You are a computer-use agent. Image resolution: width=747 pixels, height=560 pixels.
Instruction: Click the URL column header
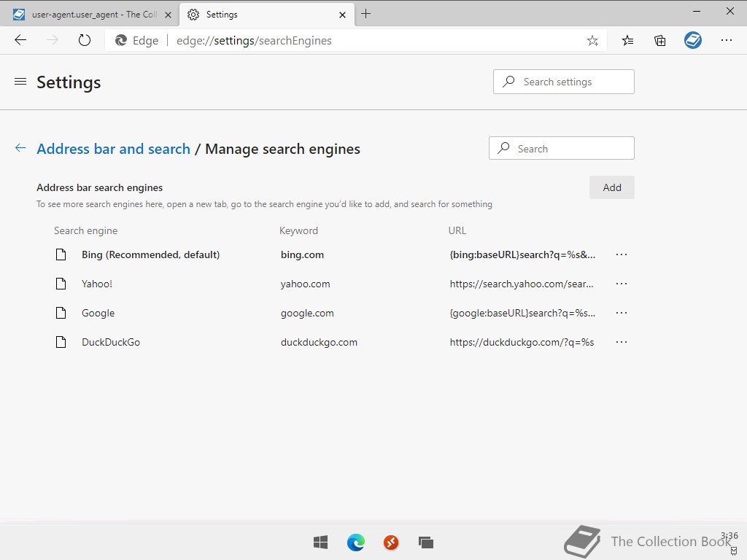tap(457, 230)
